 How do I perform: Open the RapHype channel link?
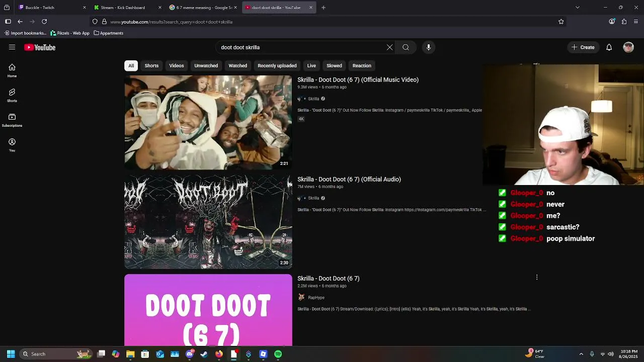tap(316, 298)
